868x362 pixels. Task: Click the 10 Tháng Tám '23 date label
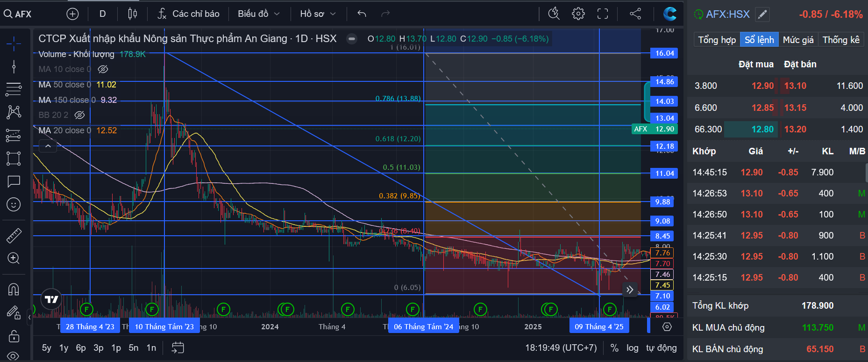[x=164, y=326]
